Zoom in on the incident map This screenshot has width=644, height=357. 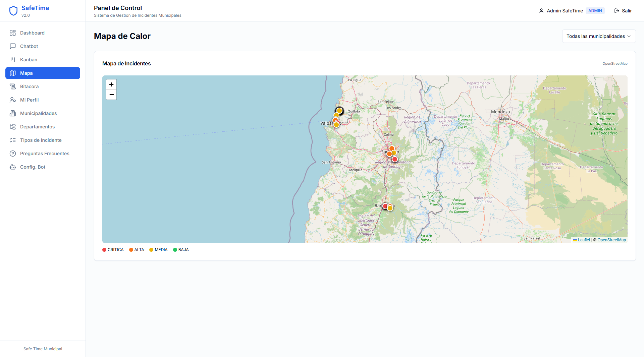point(111,84)
